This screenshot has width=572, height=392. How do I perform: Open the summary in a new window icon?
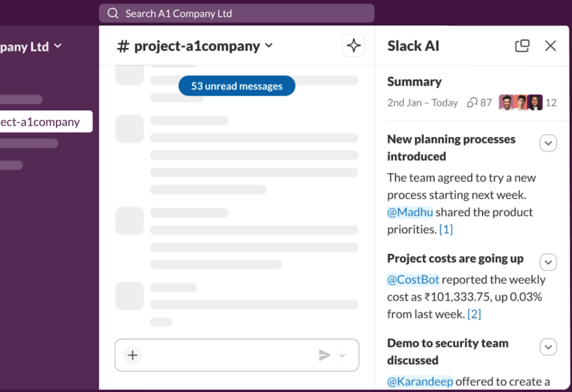tap(522, 46)
